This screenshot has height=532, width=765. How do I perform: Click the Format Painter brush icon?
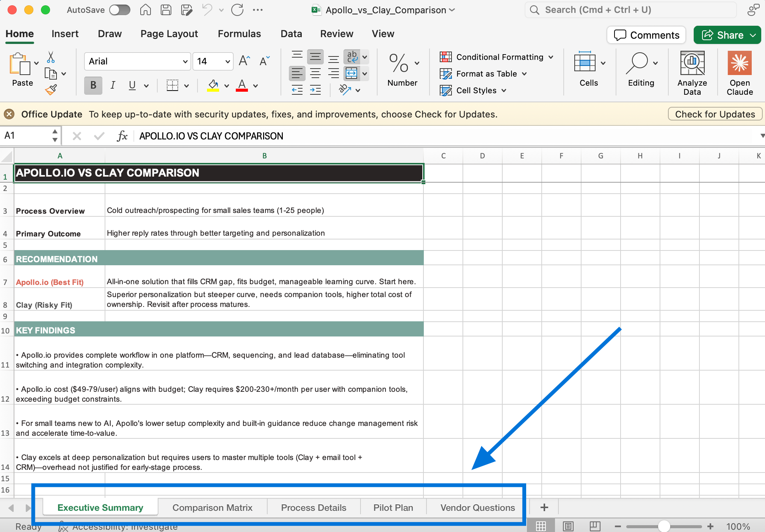point(51,90)
